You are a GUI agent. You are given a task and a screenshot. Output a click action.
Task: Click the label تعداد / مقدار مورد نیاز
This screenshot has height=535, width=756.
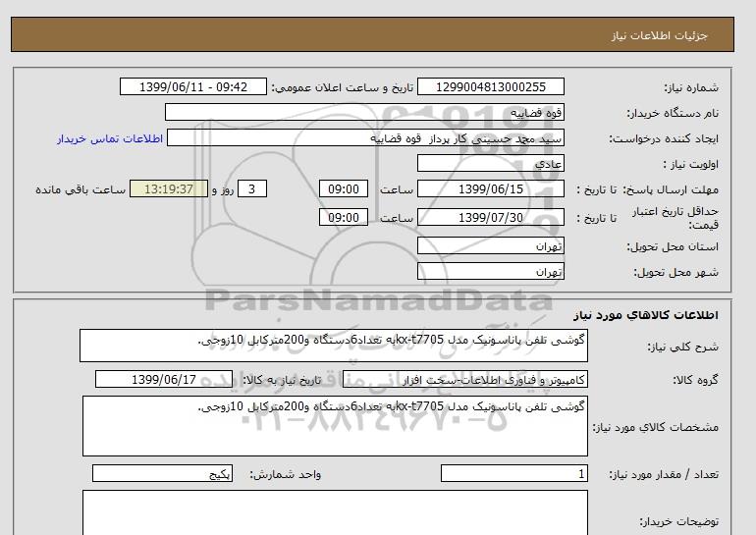(664, 475)
